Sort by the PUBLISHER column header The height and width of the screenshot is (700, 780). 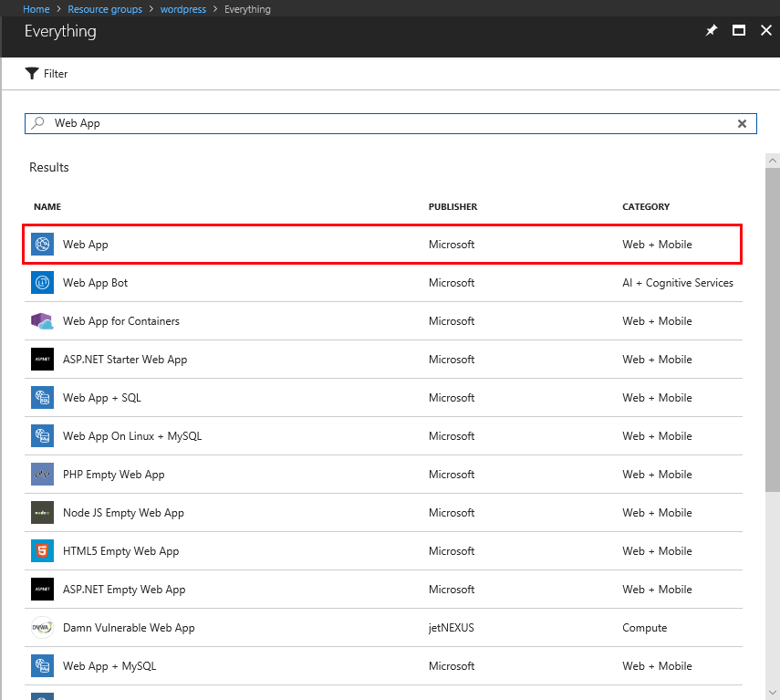tap(452, 206)
